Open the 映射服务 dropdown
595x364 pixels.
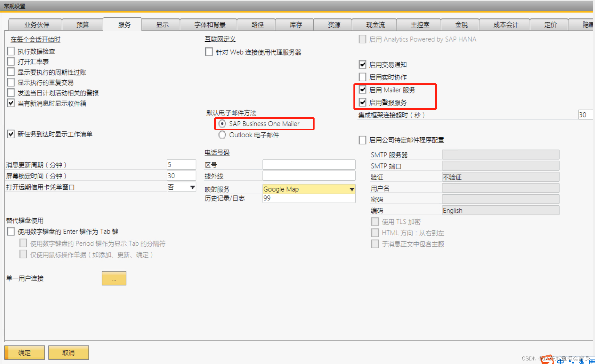click(x=351, y=189)
